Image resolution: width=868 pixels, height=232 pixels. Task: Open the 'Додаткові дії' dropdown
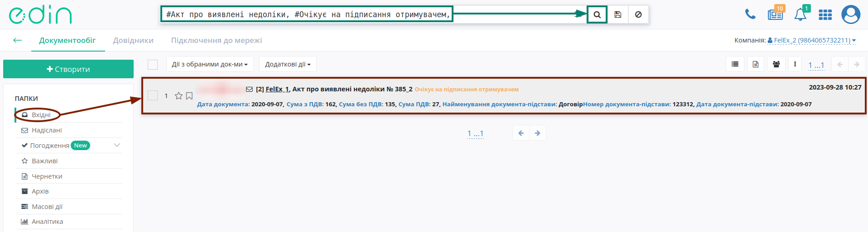tap(288, 64)
